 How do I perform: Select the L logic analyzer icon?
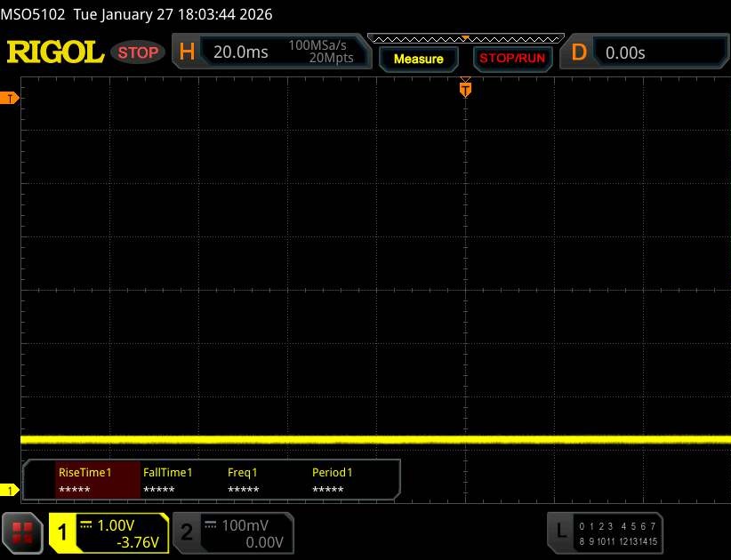point(561,532)
